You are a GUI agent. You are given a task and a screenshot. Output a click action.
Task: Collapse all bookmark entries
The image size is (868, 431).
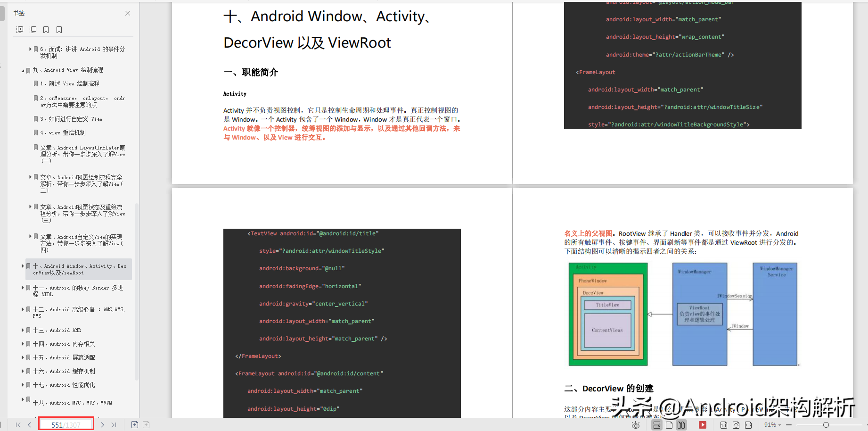[33, 29]
